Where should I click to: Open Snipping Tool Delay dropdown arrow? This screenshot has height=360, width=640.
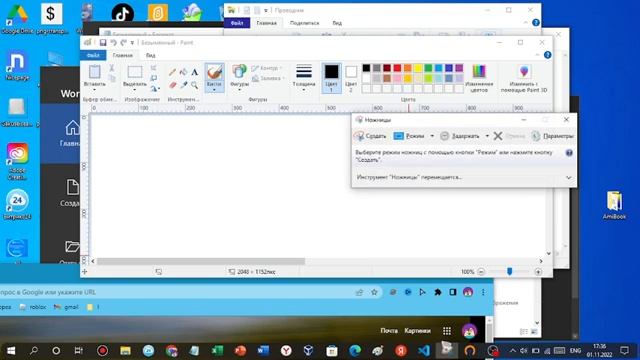(487, 136)
